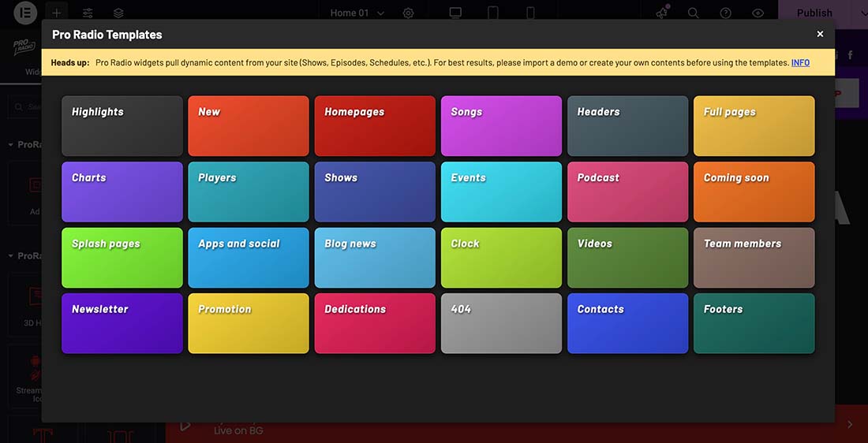
Task: Toggle preview mode with eye icon
Action: click(x=758, y=13)
